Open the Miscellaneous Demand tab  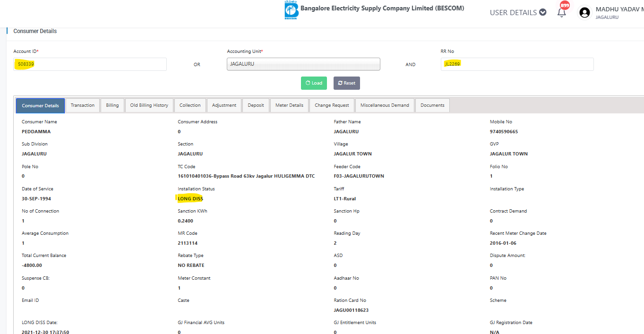pos(385,105)
